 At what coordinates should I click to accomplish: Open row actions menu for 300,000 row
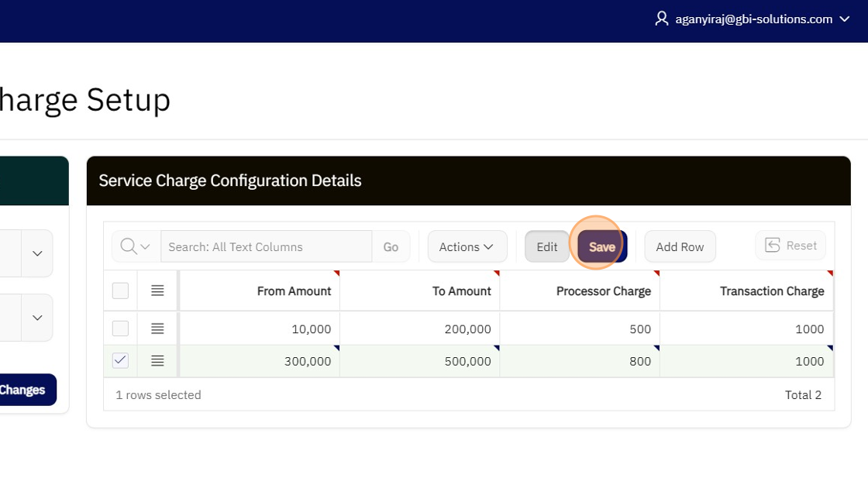157,361
